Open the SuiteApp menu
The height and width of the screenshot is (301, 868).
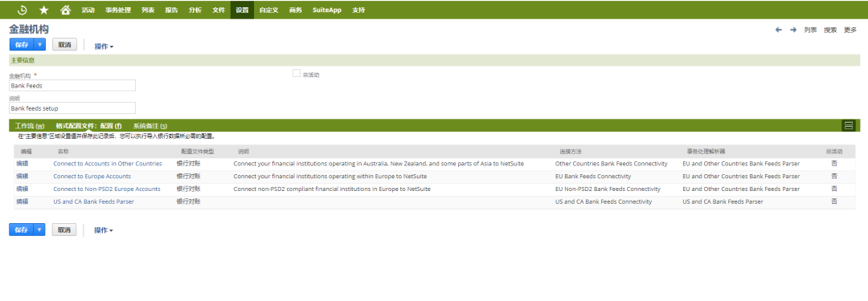click(x=326, y=10)
